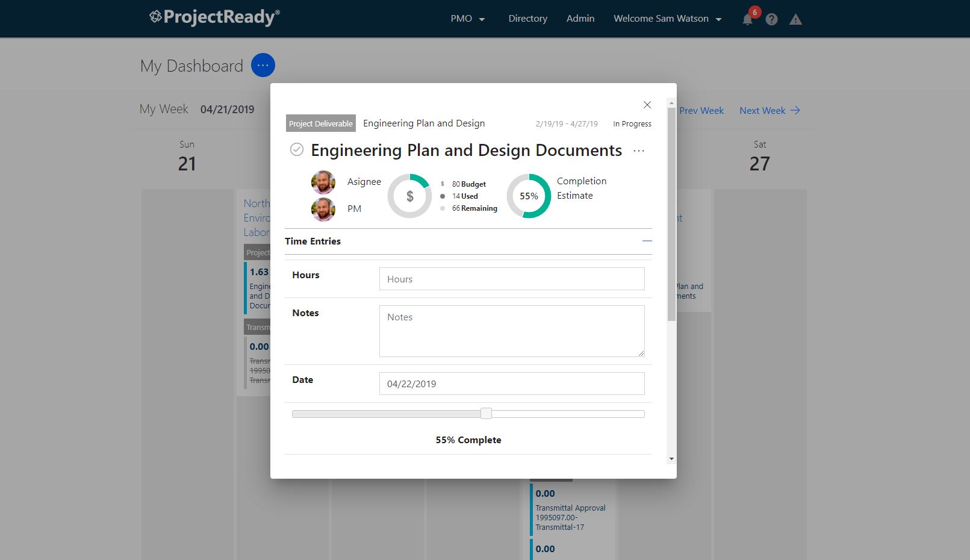This screenshot has width=970, height=560.
Task: Click the 2/19/19 - 4/27/19 date range
Action: 567,123
